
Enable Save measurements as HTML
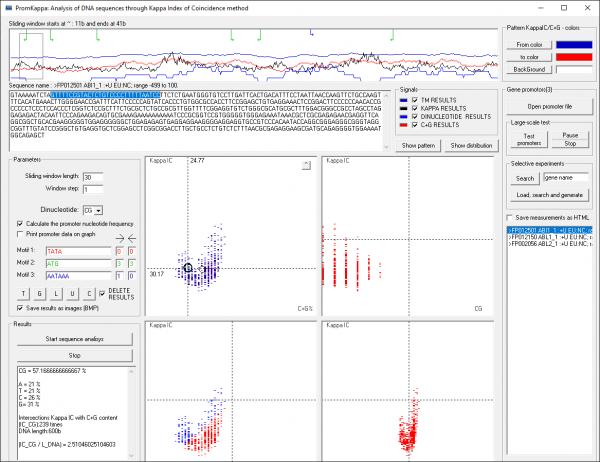tap(510, 217)
